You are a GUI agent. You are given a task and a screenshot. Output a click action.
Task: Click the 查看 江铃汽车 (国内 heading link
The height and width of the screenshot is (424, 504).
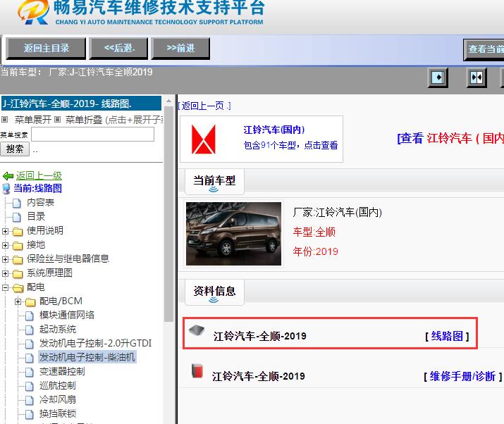tap(450, 139)
